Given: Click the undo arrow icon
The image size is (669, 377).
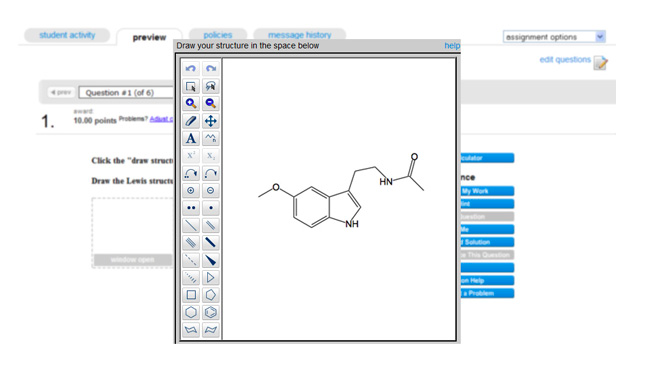Looking at the screenshot, I should pyautogui.click(x=191, y=69).
